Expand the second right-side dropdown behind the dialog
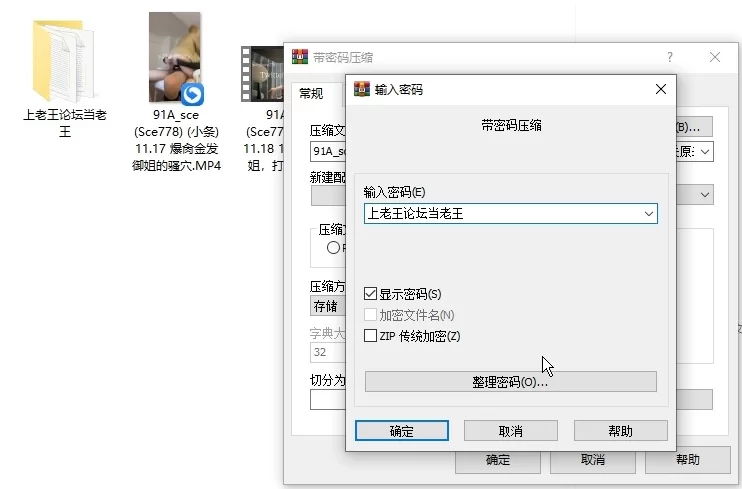Image resolution: width=742 pixels, height=489 pixels. (x=705, y=194)
